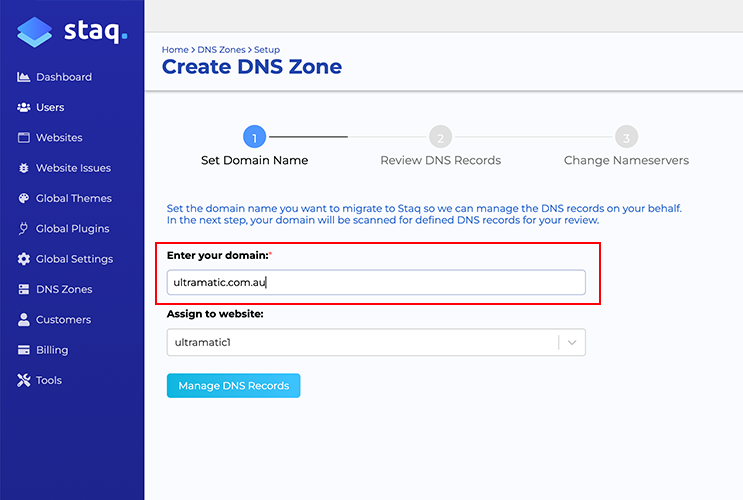Click the Tools wrench icon
This screenshot has height=500, width=743.
pyautogui.click(x=24, y=380)
